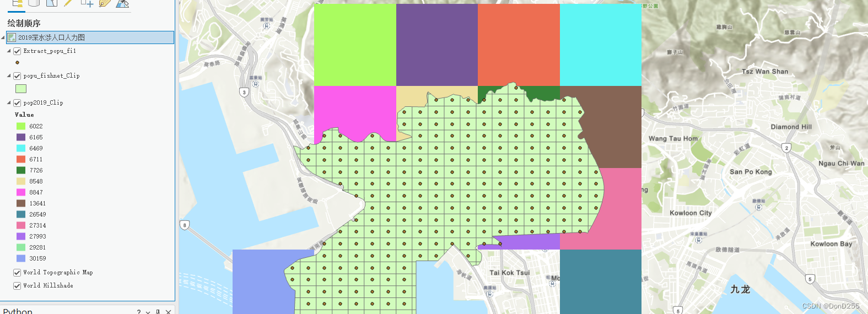Click the point symbol under Extract_popu_fil
The width and height of the screenshot is (868, 314).
(x=17, y=62)
